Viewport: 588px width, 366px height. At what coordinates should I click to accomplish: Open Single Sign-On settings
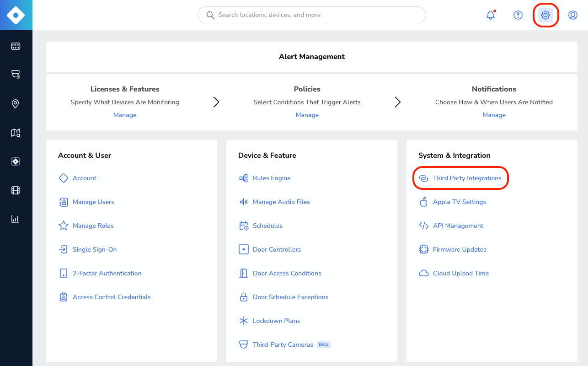tap(95, 249)
